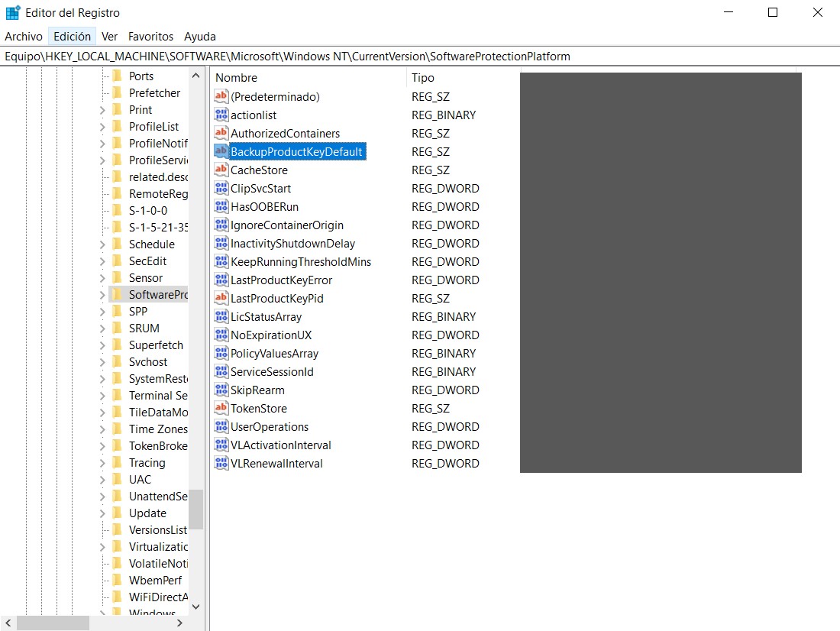Click the tree's scroll right arrow

coord(180,623)
